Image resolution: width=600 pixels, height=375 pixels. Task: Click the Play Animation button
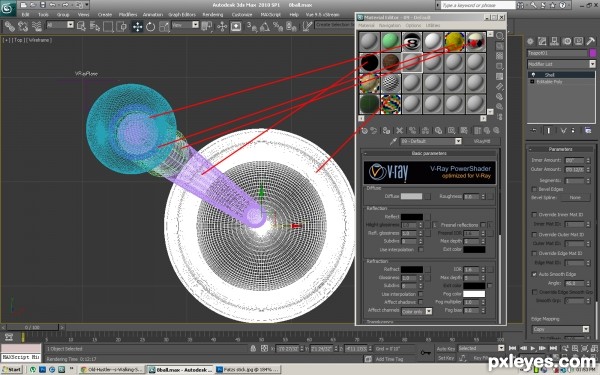click(533, 348)
